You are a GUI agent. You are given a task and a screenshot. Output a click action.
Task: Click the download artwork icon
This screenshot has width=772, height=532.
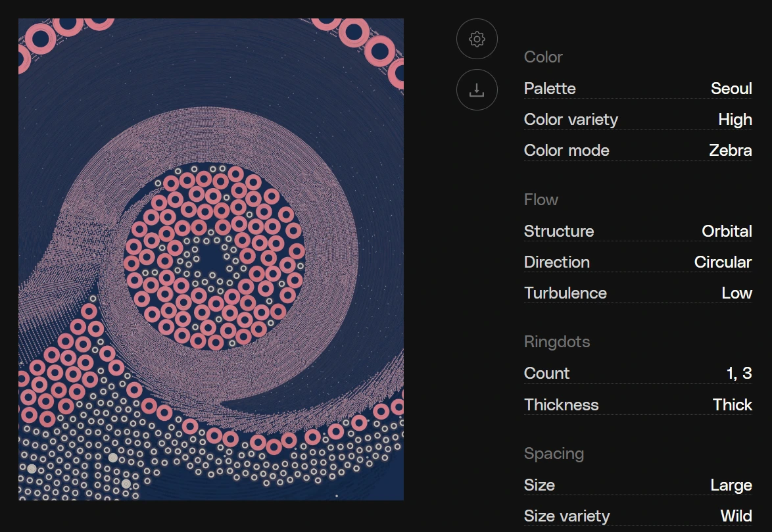click(477, 90)
